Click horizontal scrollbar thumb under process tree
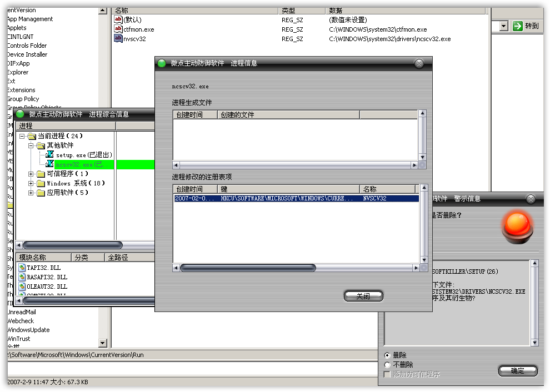 pyautogui.click(x=73, y=245)
